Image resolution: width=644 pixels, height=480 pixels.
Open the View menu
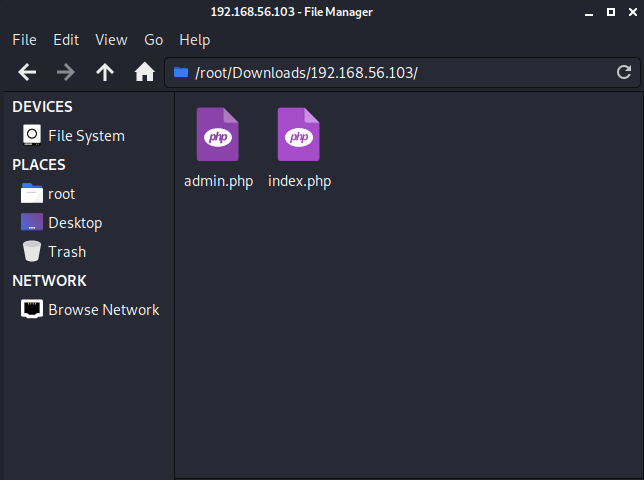point(111,40)
